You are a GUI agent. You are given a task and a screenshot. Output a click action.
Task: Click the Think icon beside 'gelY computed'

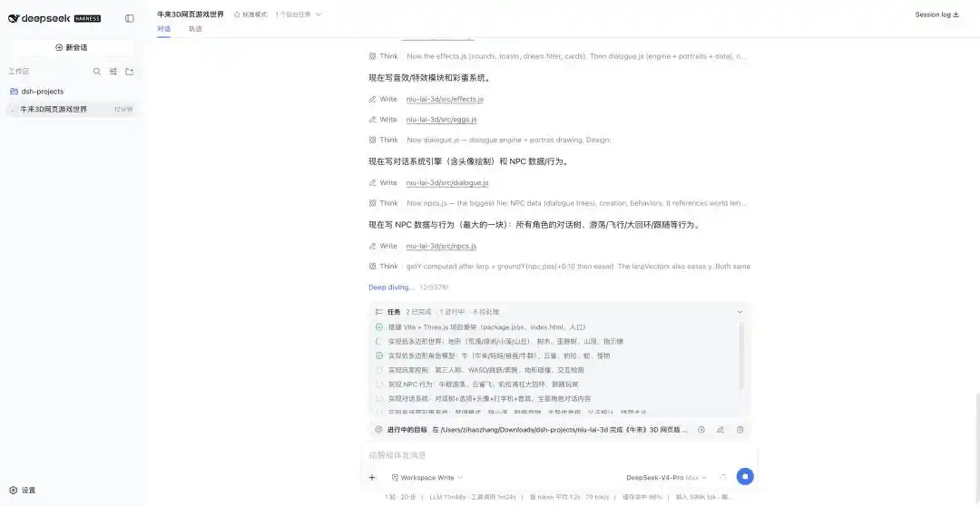pos(373,266)
